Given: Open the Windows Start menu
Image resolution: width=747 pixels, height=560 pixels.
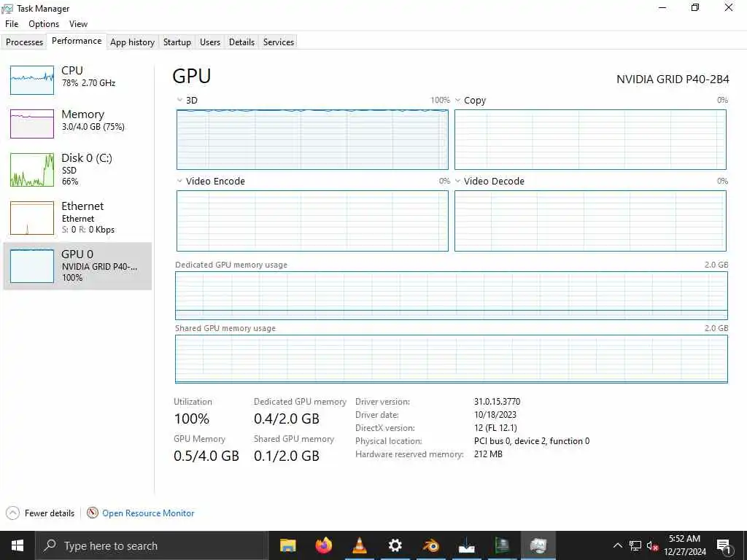Looking at the screenshot, I should tap(18, 545).
